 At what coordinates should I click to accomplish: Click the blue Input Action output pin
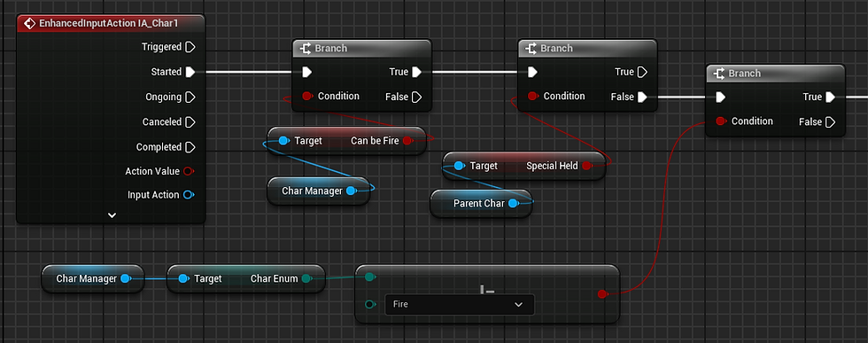pos(188,194)
